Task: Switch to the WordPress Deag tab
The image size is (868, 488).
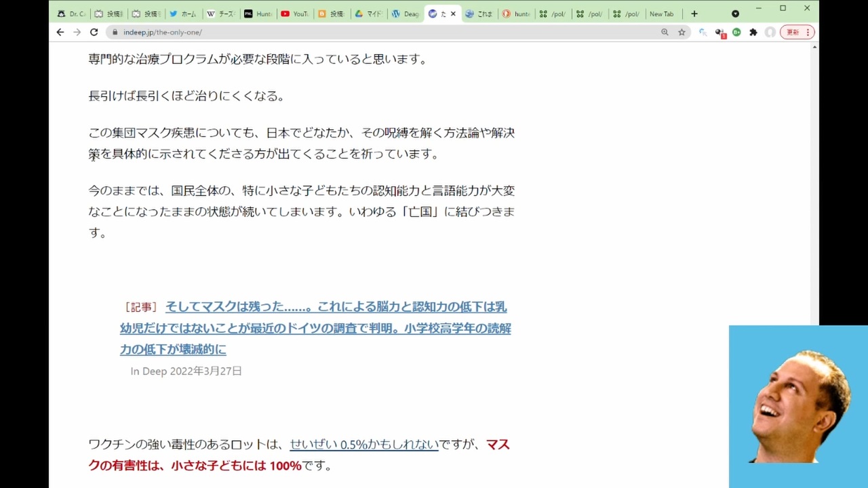Action: [405, 14]
